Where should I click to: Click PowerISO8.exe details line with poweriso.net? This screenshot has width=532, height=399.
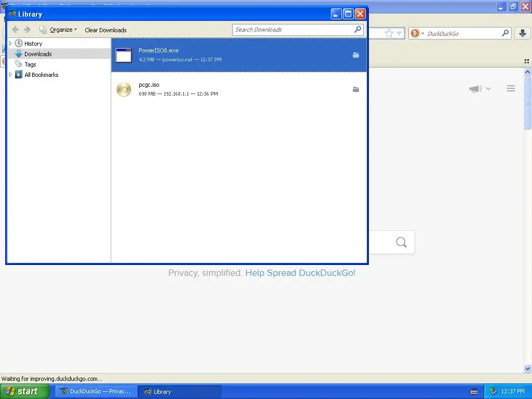180,60
